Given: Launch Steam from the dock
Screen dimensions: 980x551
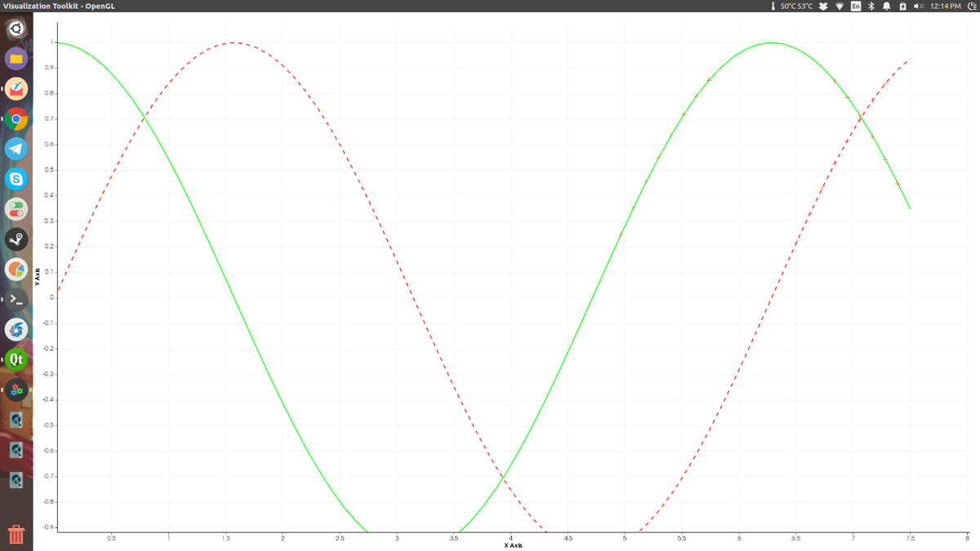Looking at the screenshot, I should (x=16, y=238).
